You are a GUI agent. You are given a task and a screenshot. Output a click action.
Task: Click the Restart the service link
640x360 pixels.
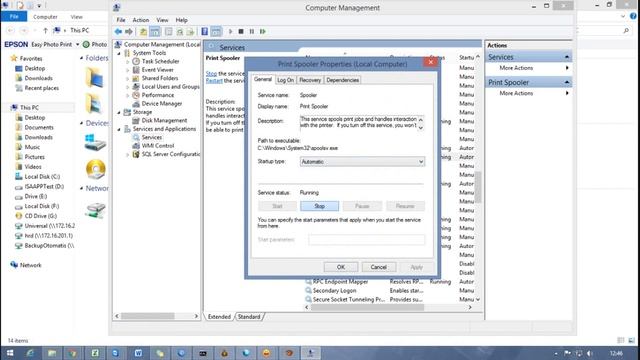214,81
